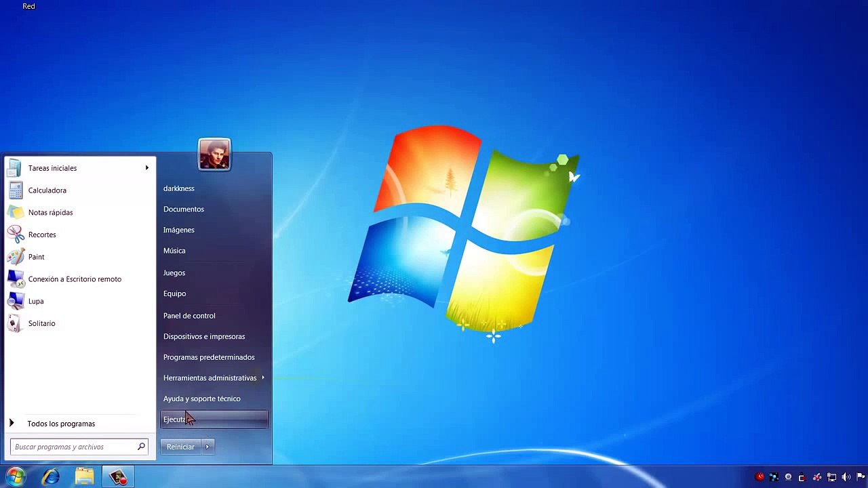The image size is (868, 488).
Task: Select Solitario program label
Action: click(x=42, y=323)
